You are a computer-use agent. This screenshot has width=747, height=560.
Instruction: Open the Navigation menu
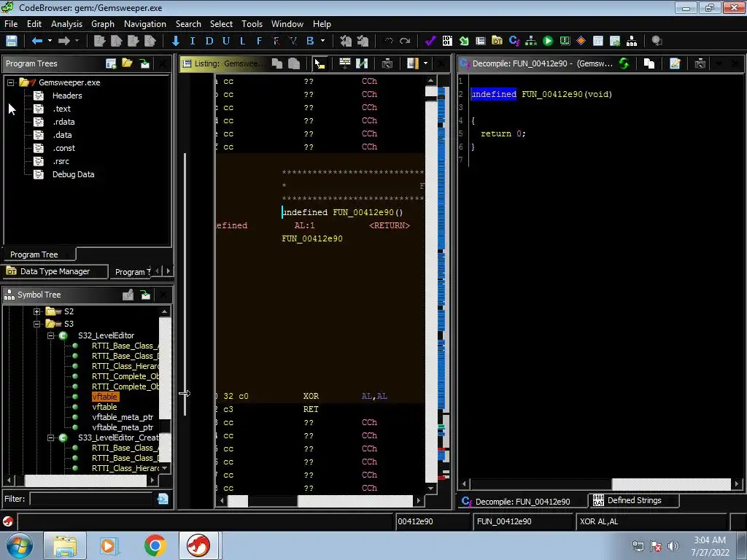tap(145, 24)
